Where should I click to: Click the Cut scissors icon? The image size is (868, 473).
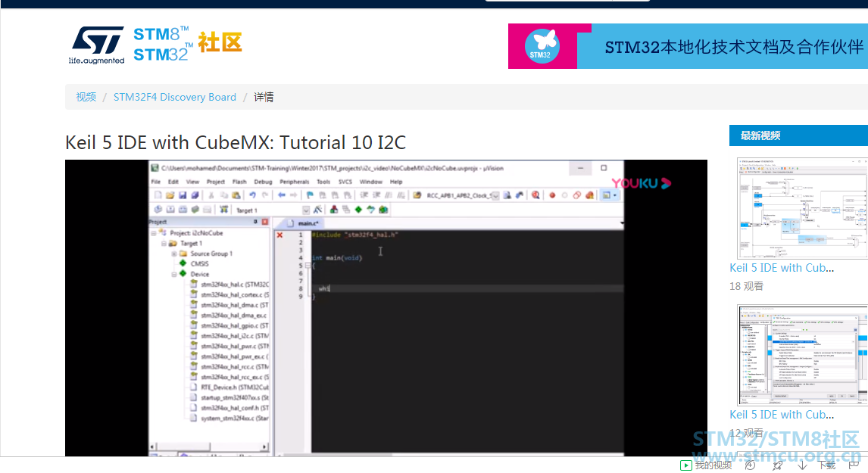point(211,195)
